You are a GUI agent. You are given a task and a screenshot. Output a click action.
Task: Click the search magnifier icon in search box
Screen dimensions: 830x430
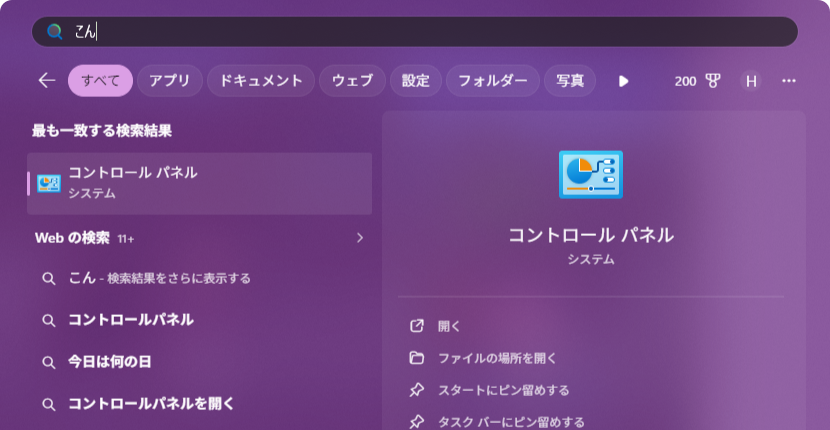[x=55, y=32]
